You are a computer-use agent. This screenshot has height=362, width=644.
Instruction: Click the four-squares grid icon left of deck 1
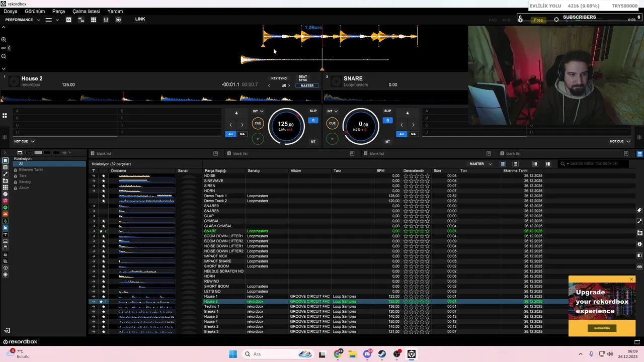tap(5, 115)
